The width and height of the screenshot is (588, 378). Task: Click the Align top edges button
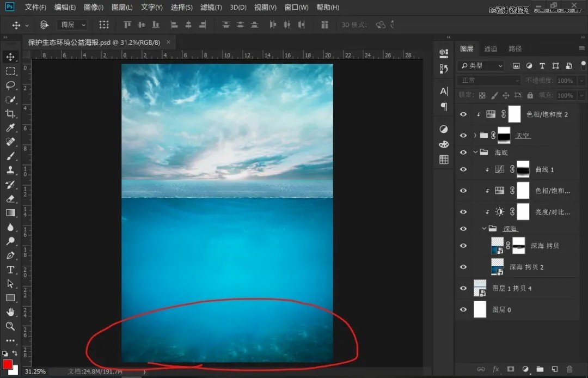pyautogui.click(x=127, y=25)
